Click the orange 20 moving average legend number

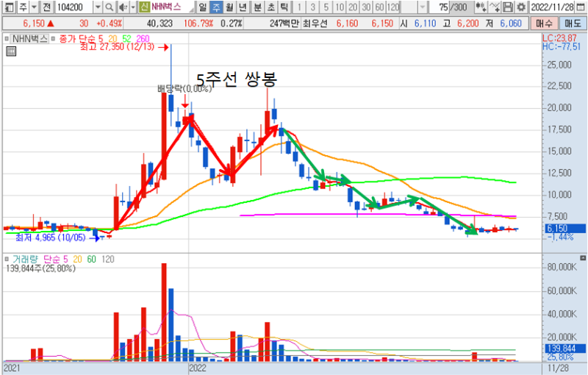coord(112,39)
